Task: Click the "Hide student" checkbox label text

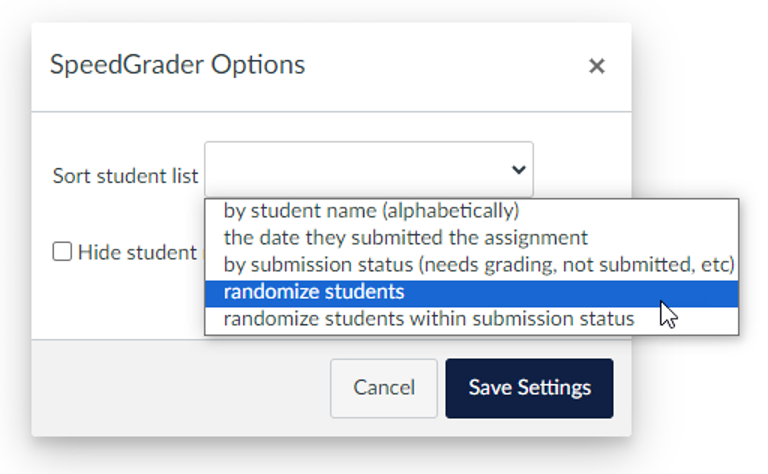Action: coord(137,252)
